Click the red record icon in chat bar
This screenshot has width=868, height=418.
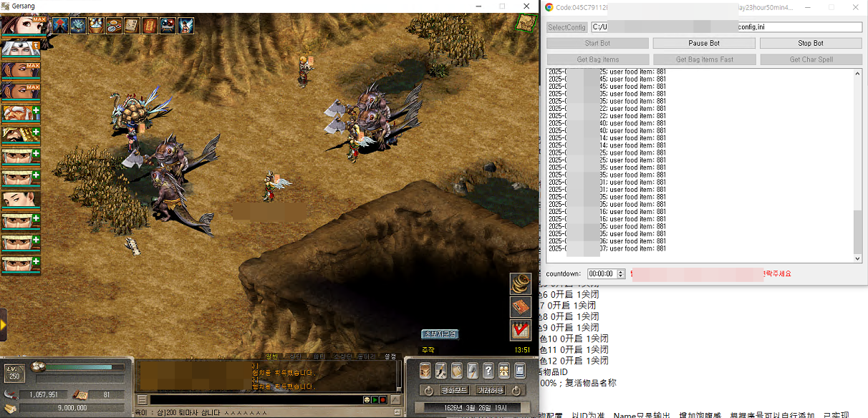(383, 399)
